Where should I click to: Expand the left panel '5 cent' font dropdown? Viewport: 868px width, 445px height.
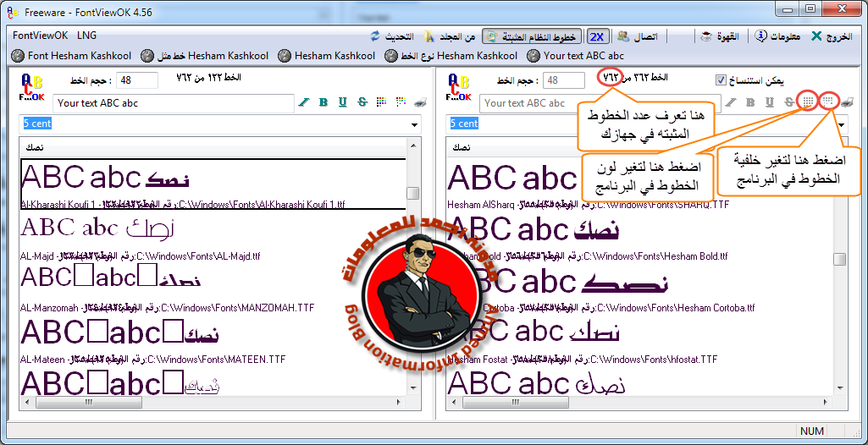[x=414, y=124]
